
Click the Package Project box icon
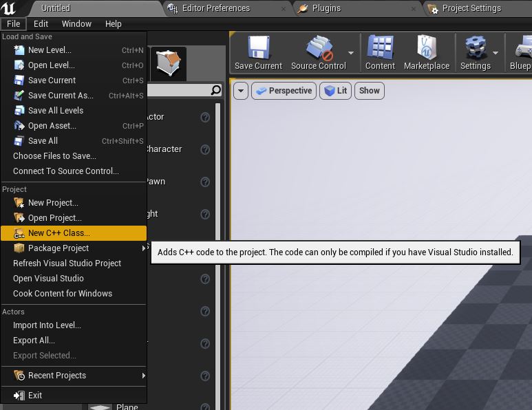[x=19, y=248]
